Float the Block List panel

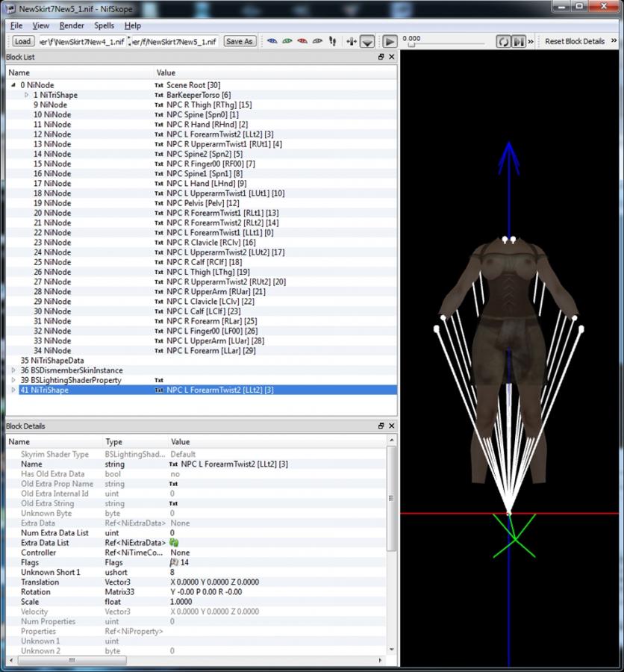coord(381,57)
